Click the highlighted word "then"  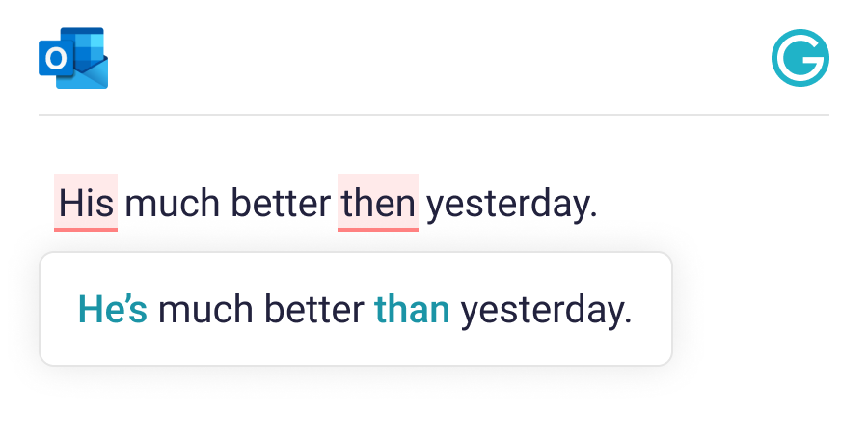coord(378,204)
